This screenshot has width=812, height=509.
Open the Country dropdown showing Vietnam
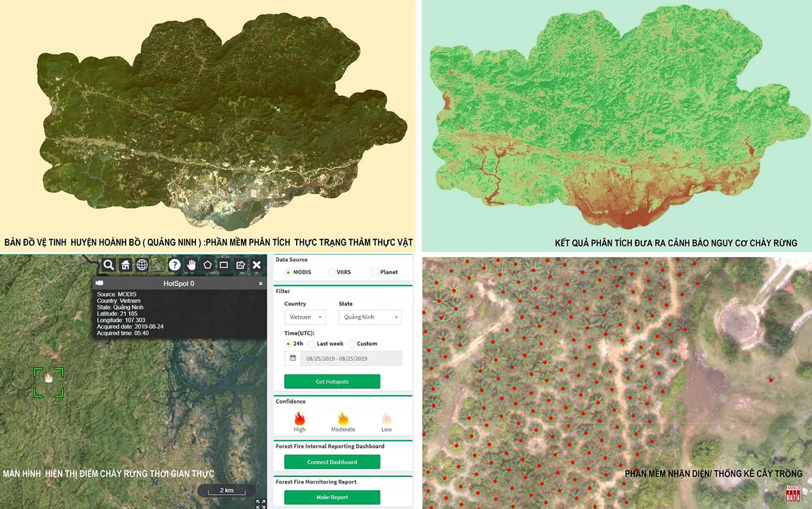[305, 317]
